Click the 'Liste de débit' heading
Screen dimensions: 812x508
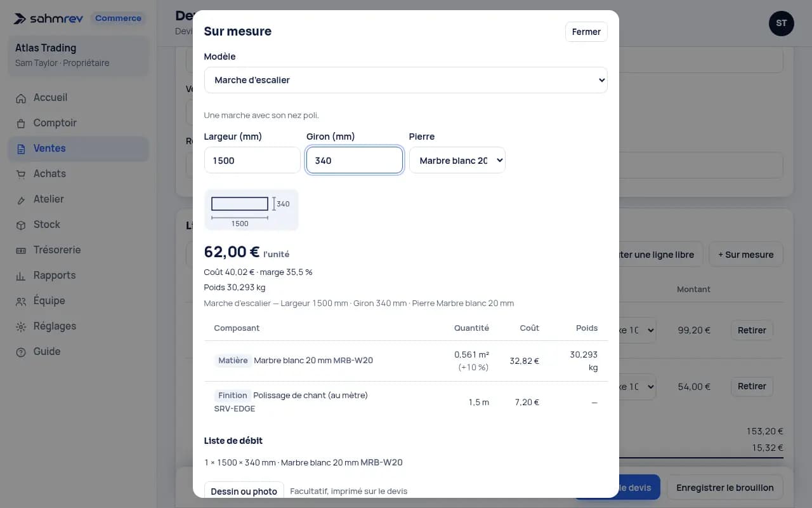pos(233,441)
